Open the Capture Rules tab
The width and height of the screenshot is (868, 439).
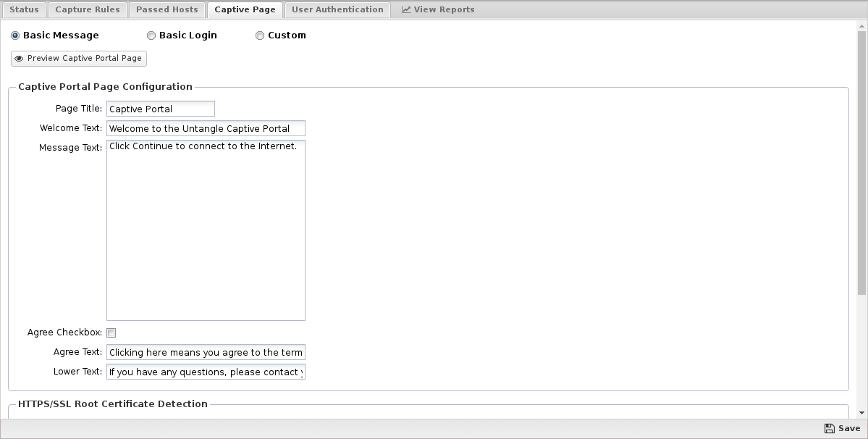(88, 10)
